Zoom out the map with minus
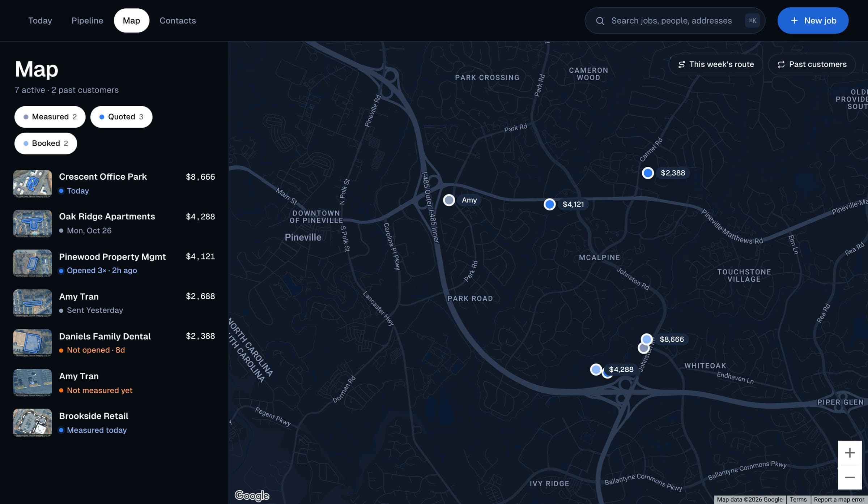868x504 pixels. [x=850, y=477]
